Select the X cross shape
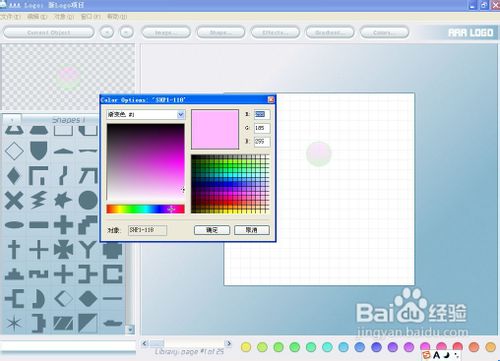 tap(14, 200)
